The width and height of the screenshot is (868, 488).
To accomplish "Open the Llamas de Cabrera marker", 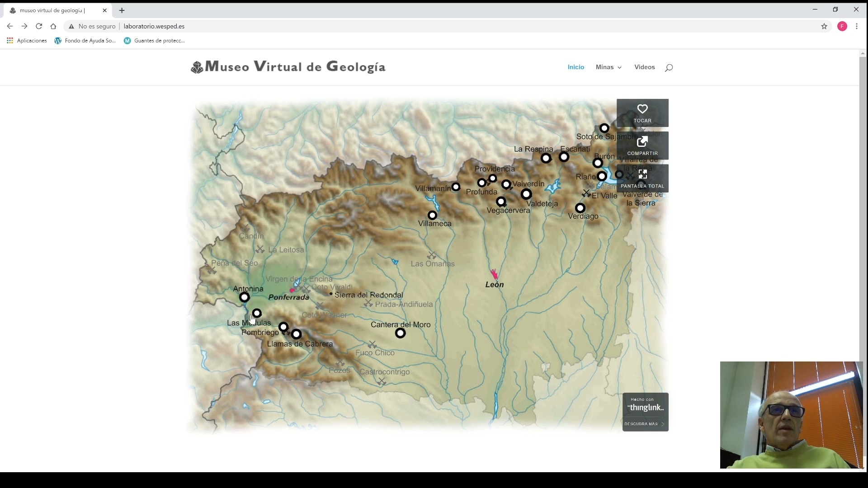I will (297, 334).
